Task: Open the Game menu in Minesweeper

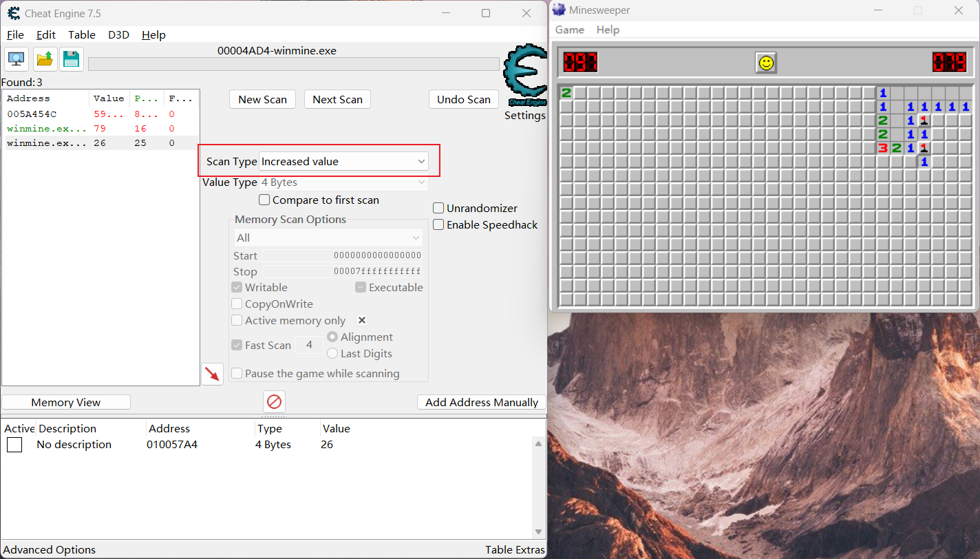Action: [569, 30]
